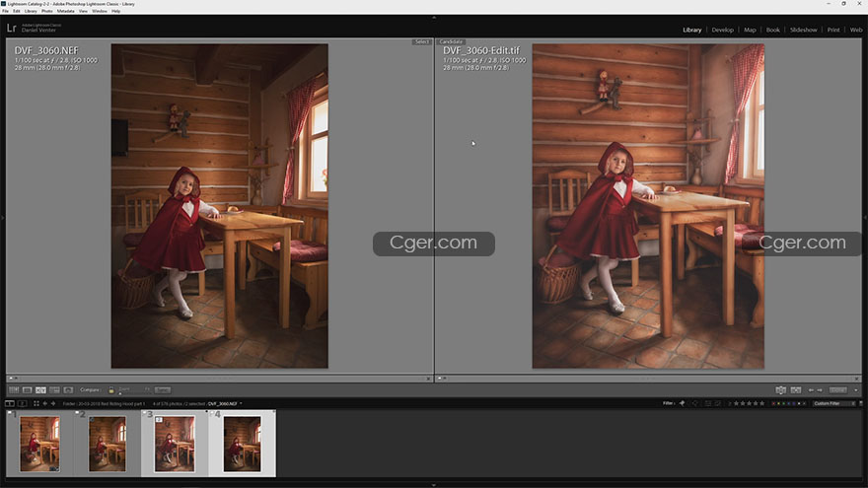Click the Select photo DVF_3060.NEF image

[220, 206]
